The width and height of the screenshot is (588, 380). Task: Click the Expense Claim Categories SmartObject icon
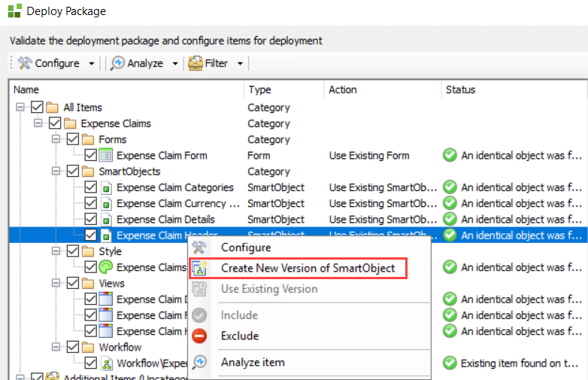[106, 187]
